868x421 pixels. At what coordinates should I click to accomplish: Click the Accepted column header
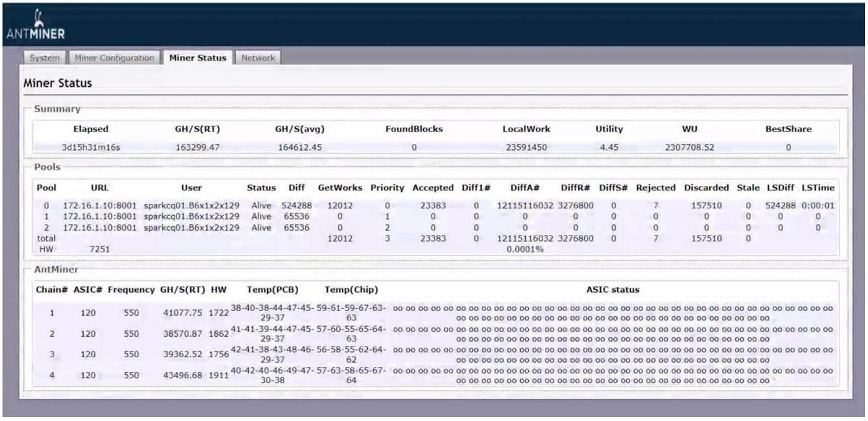tap(433, 187)
